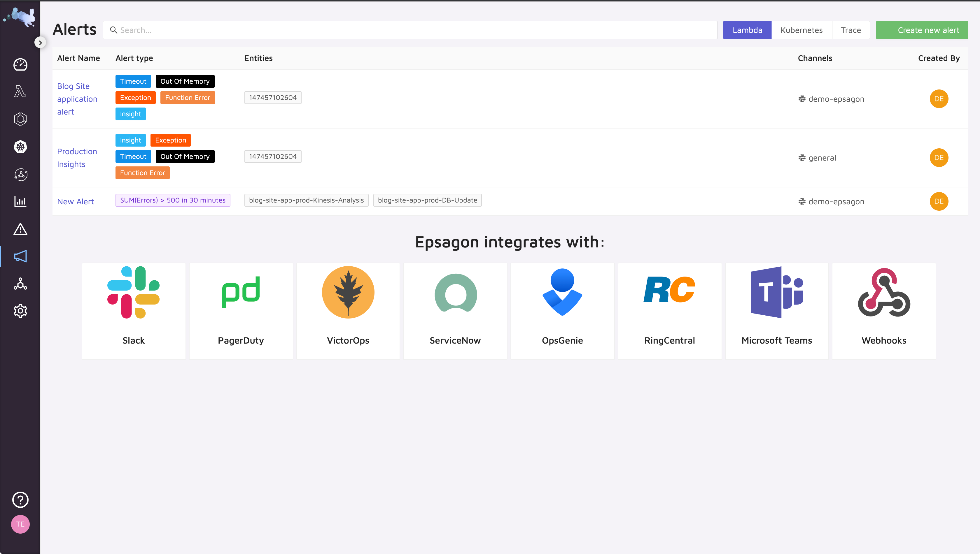Click Insight tag in Production Insights row

pyautogui.click(x=130, y=140)
